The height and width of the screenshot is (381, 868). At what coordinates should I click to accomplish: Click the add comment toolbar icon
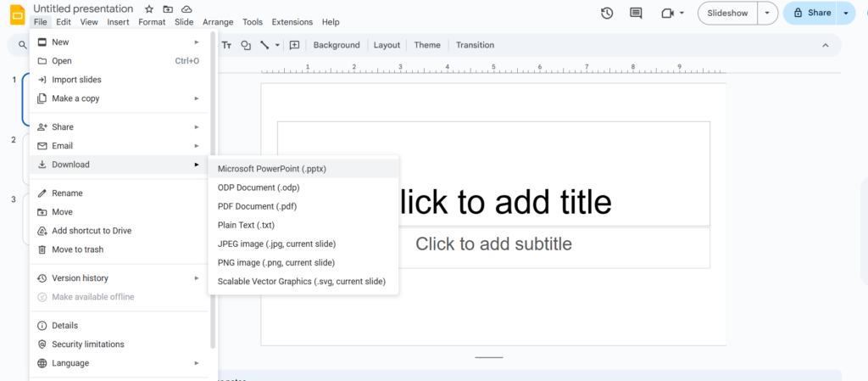(294, 45)
